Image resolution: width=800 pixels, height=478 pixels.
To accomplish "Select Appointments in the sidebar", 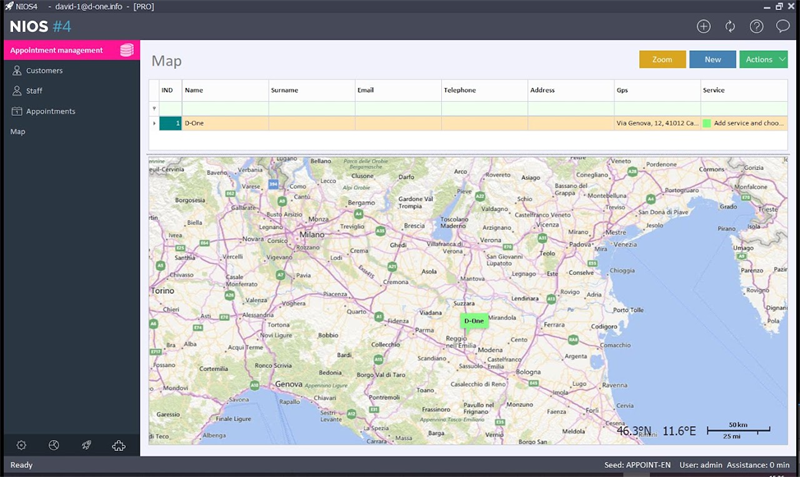I will 51,111.
